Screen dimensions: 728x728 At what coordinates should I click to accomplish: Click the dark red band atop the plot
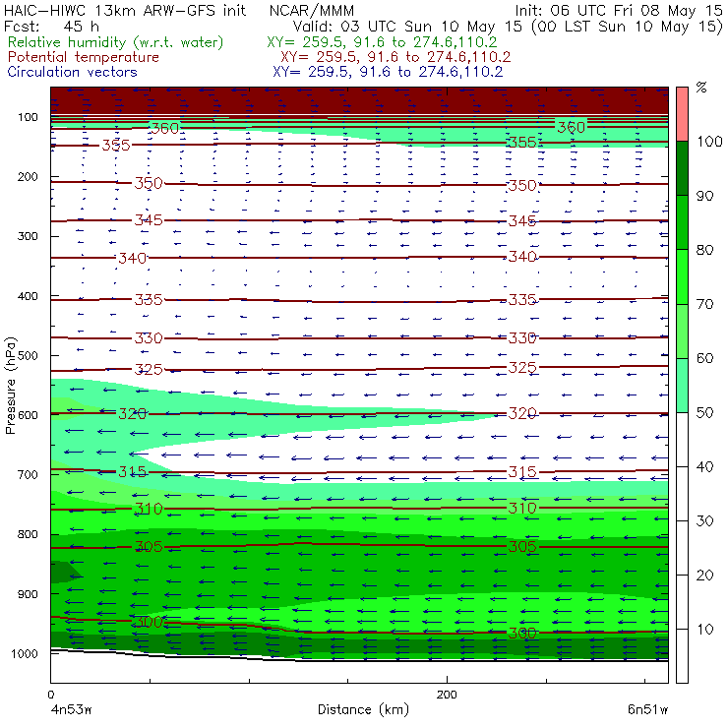359,100
